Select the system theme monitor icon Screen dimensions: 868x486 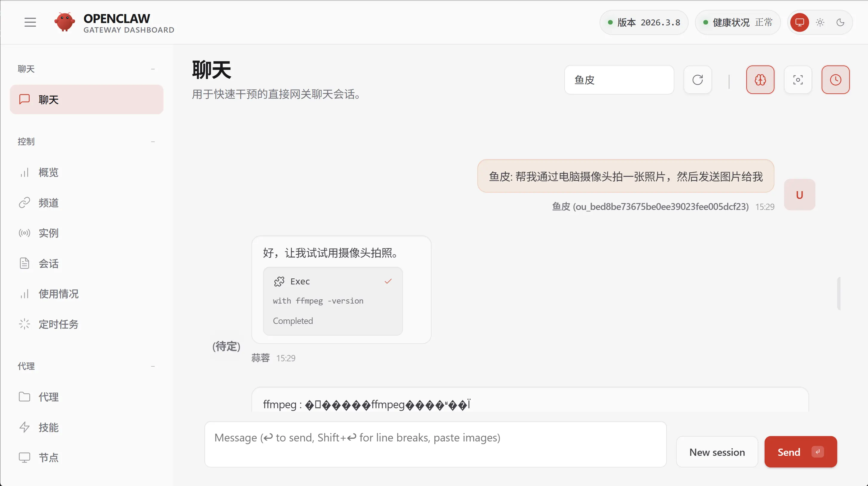(800, 22)
